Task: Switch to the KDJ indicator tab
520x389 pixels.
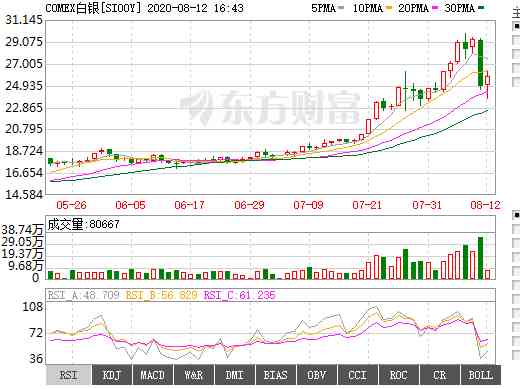Action: pos(112,375)
